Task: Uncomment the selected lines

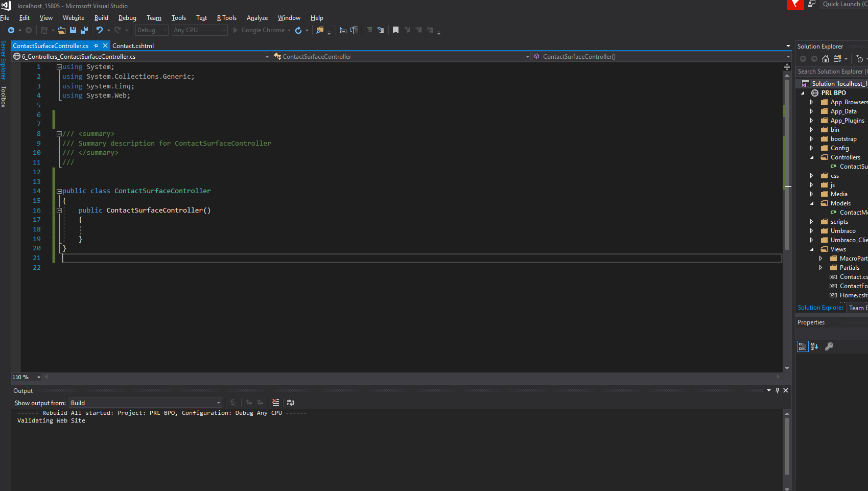Action: click(x=381, y=30)
